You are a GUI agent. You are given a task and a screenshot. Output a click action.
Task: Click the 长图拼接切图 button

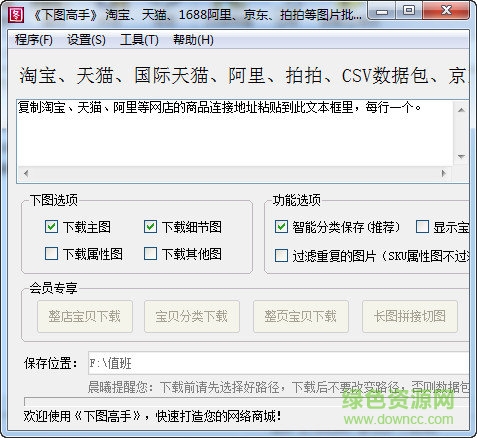coord(410,316)
